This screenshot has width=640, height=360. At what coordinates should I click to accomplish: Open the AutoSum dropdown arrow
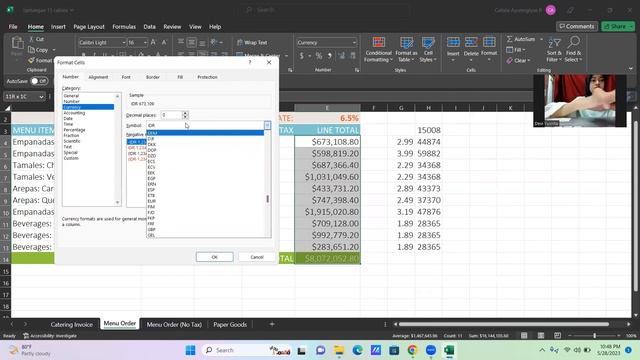click(541, 39)
